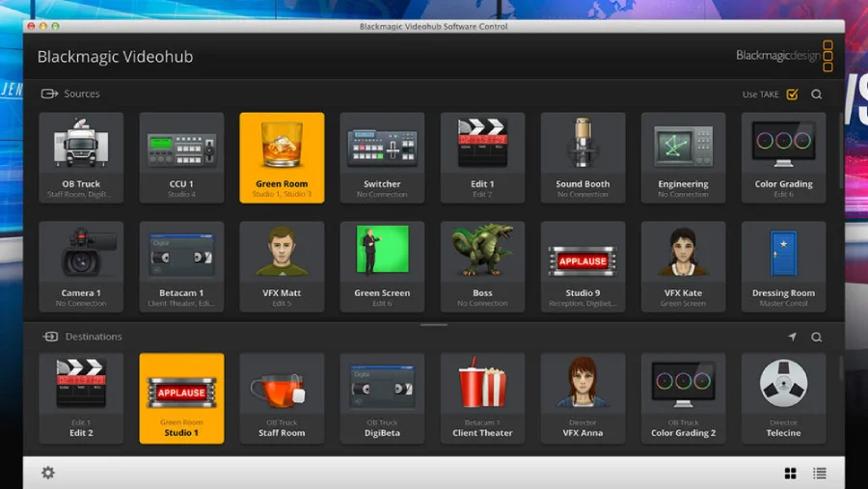
Task: Select the CCU 1 source tile
Action: tap(181, 157)
